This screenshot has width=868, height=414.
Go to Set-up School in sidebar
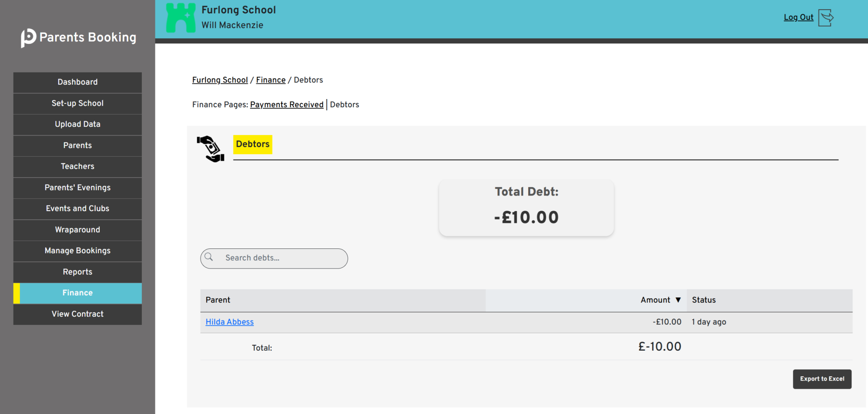pos(77,103)
